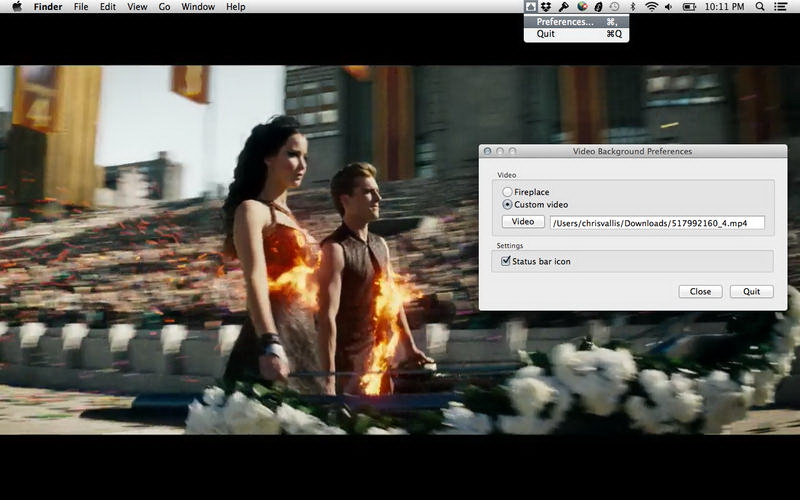Click the custom video file path field
Image resolution: width=800 pixels, height=500 pixels.
(656, 223)
